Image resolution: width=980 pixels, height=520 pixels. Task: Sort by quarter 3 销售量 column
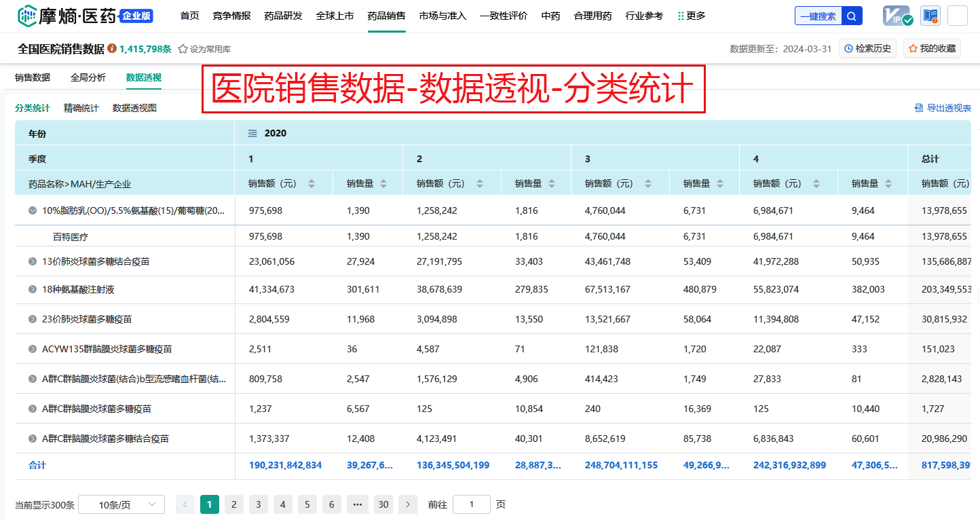pyautogui.click(x=720, y=183)
